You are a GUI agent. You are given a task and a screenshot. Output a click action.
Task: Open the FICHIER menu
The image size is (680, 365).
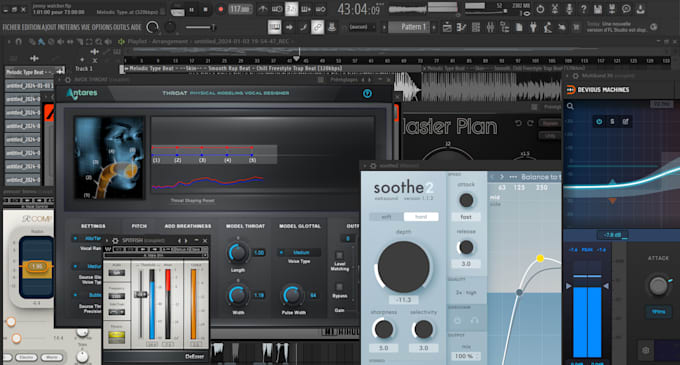click(x=11, y=27)
